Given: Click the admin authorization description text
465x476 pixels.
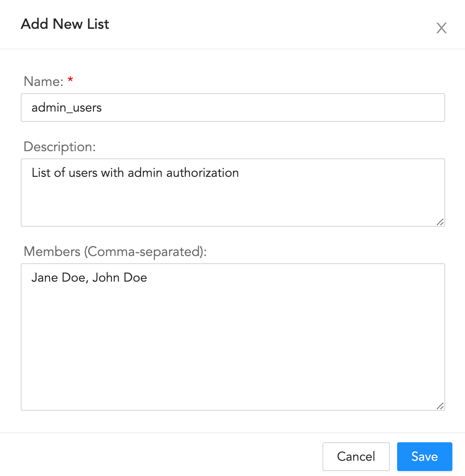Looking at the screenshot, I should click(135, 173).
